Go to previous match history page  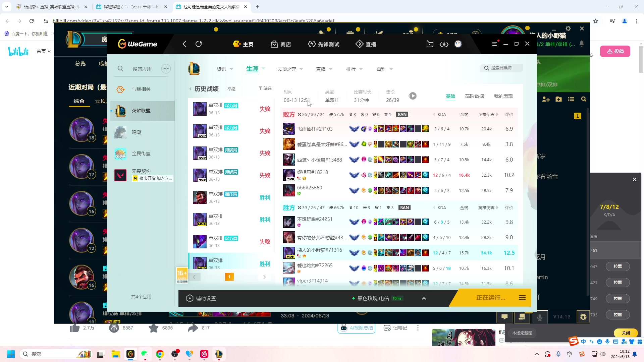point(194,277)
